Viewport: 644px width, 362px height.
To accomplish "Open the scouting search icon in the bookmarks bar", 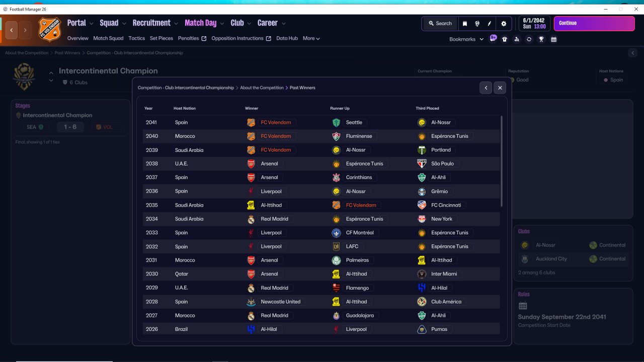I will [x=517, y=39].
